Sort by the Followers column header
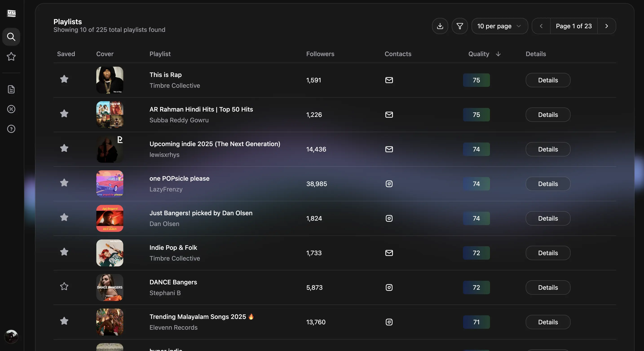This screenshot has height=351, width=644. [x=320, y=54]
